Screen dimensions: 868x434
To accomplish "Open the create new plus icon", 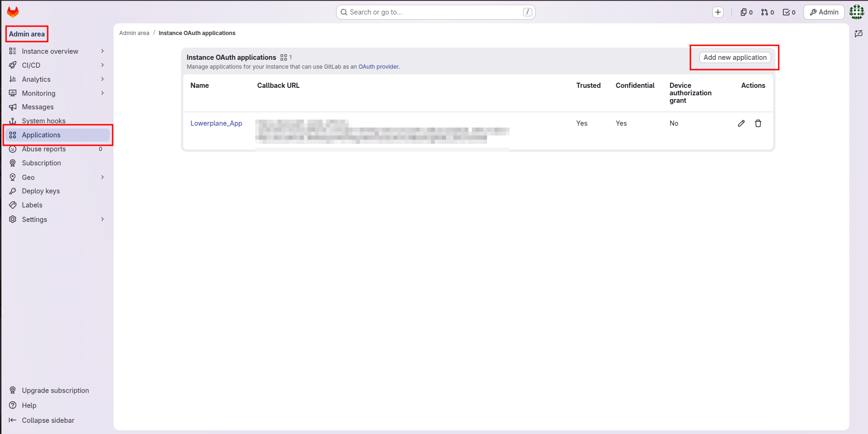I will (718, 12).
